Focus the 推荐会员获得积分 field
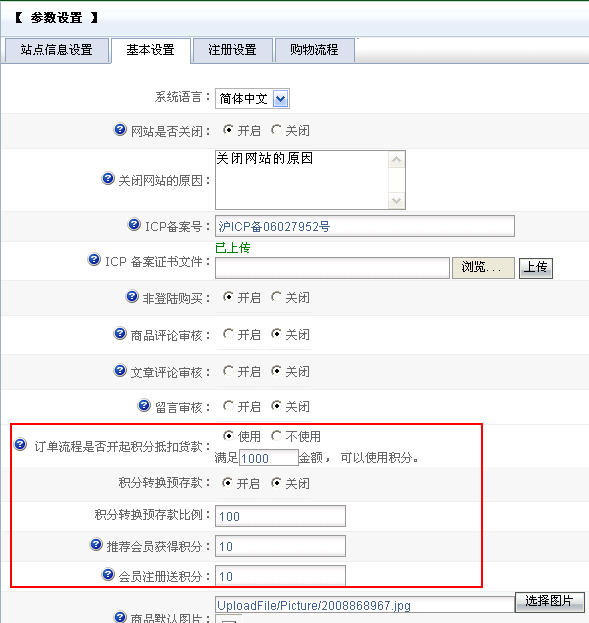 [280, 546]
